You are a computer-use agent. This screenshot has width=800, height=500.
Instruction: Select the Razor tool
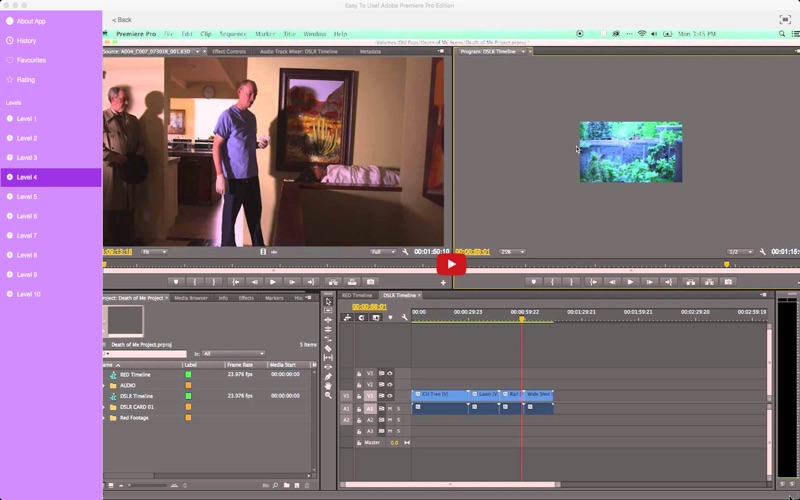tap(328, 348)
